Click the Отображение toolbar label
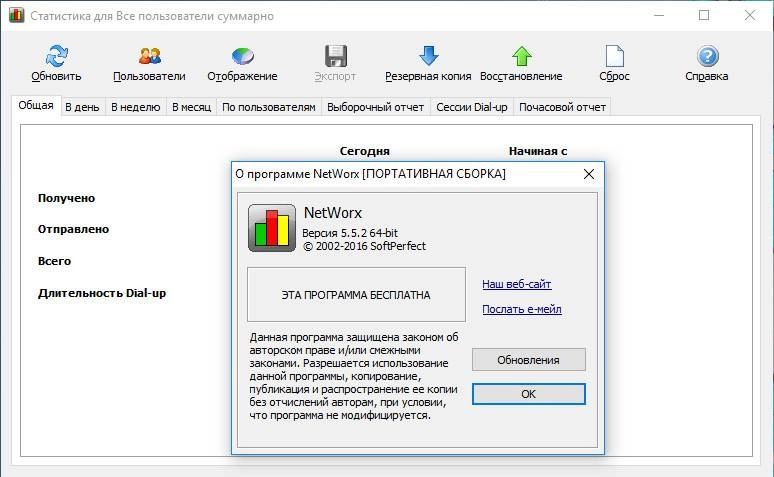774x477 pixels. tap(242, 77)
